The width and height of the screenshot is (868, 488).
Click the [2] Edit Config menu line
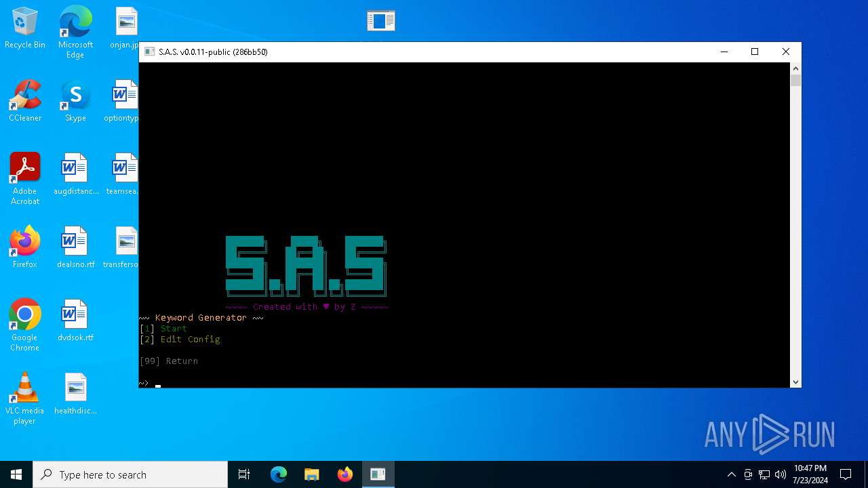[180, 340]
